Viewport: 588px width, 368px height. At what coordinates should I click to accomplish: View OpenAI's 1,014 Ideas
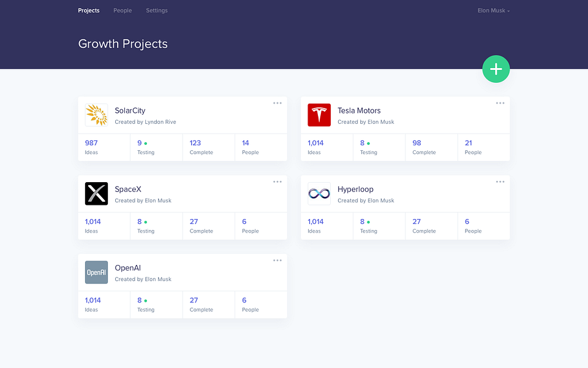104,305
